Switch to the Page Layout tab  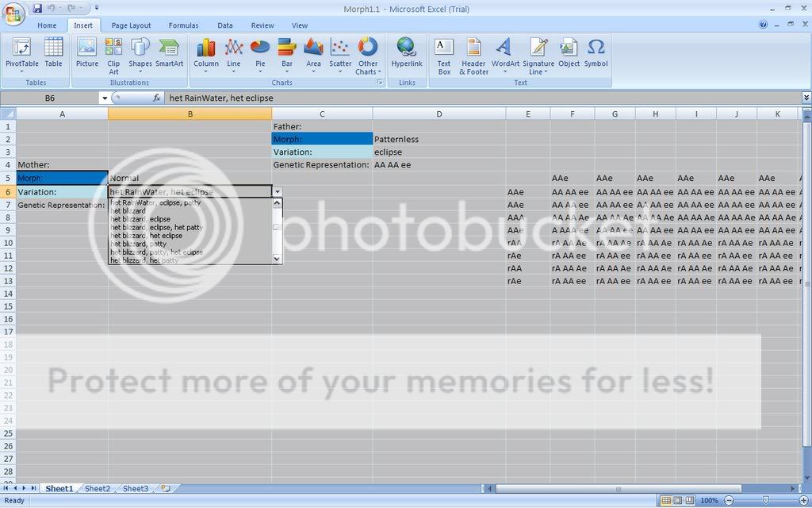point(131,25)
